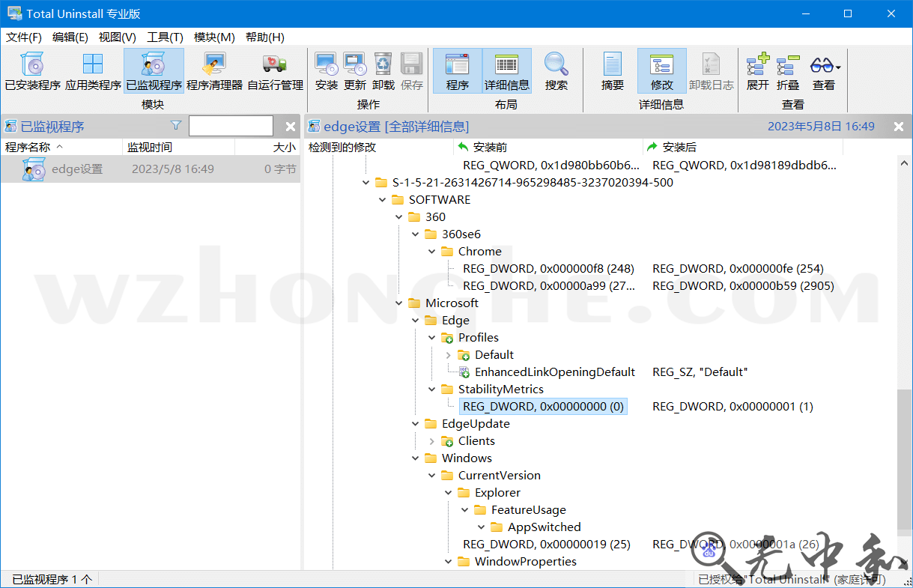
Task: Expand the Default profile node
Action: coord(448,354)
